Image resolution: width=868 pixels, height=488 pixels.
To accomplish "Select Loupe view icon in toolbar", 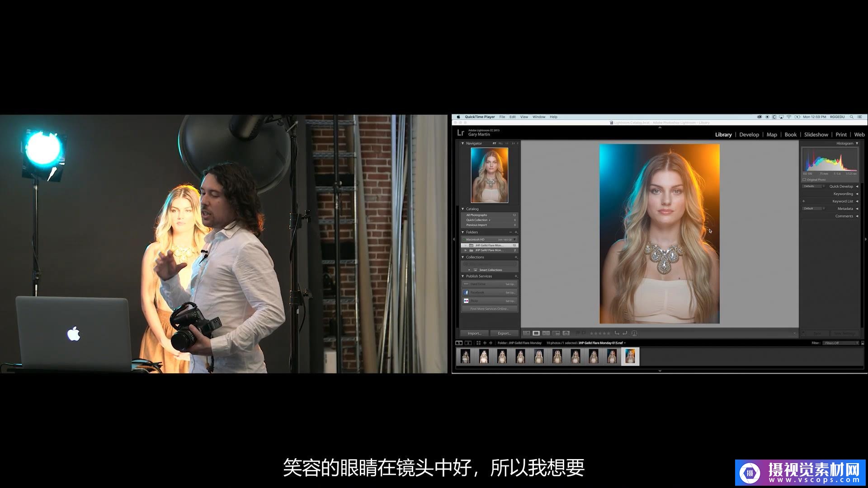I will [x=536, y=333].
